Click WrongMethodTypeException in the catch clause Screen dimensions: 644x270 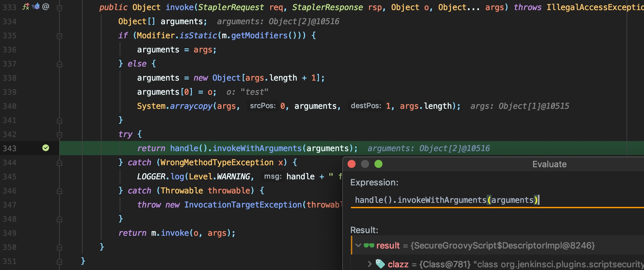tap(217, 163)
